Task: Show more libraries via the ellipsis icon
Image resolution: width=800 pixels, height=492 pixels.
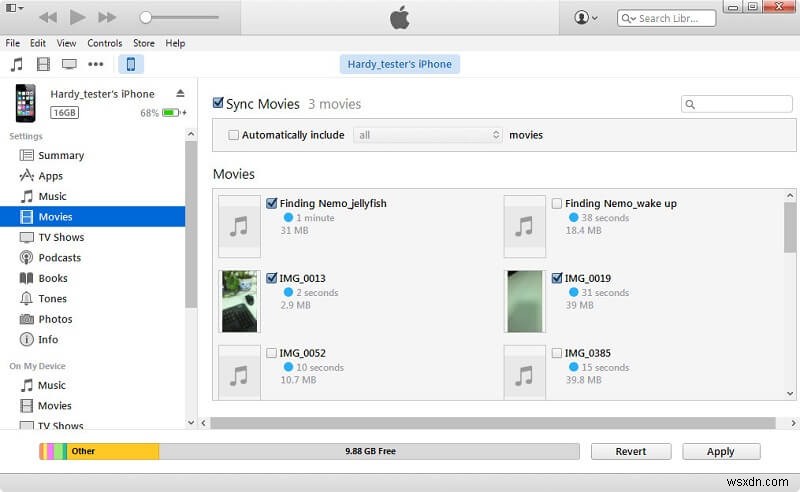Action: (x=95, y=64)
